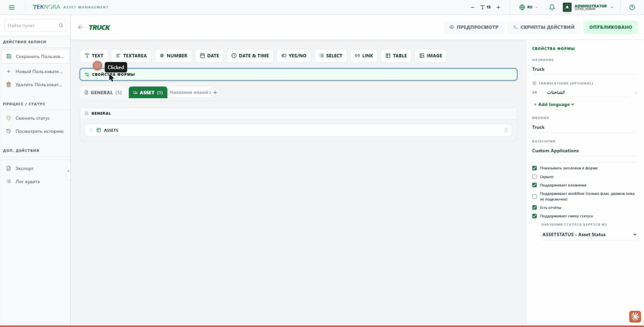
Task: Add a Date & Time field
Action: 250,56
